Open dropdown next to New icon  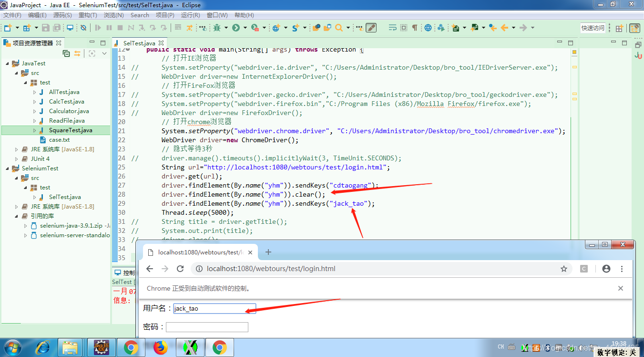(17, 28)
